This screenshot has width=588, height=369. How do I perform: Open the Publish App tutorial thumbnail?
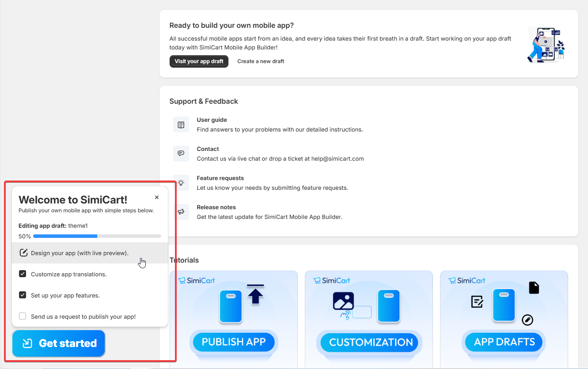234,319
